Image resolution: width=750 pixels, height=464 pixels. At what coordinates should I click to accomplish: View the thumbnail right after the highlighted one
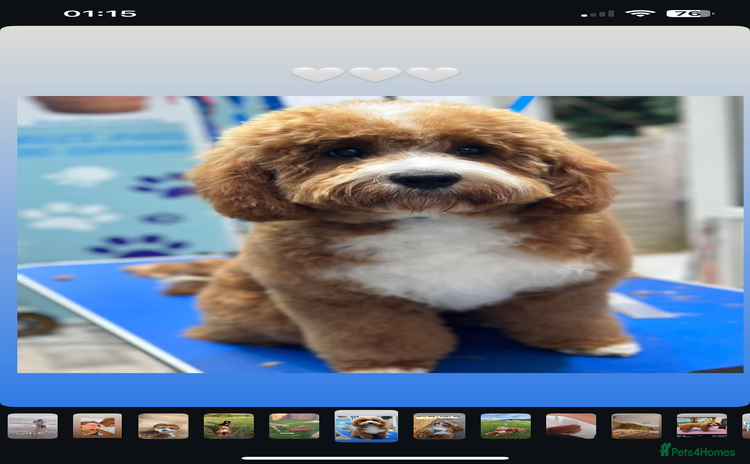439,426
